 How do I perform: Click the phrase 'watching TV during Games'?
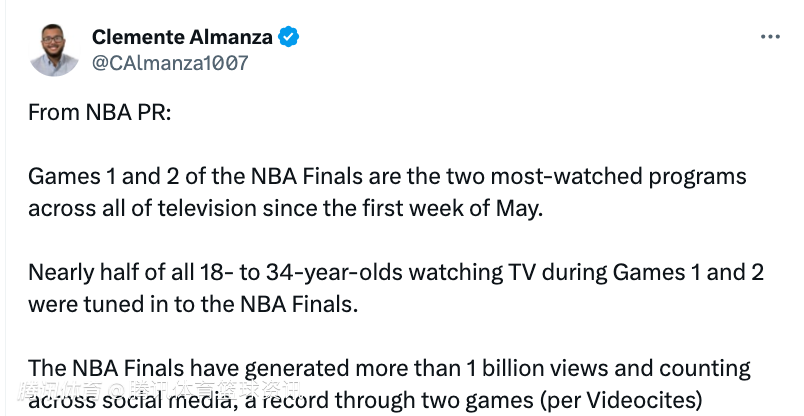[547, 272]
